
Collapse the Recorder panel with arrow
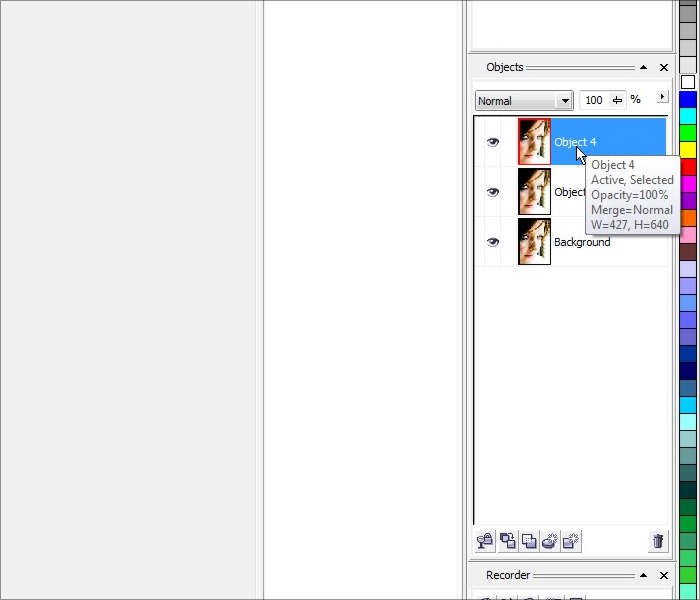[644, 576]
